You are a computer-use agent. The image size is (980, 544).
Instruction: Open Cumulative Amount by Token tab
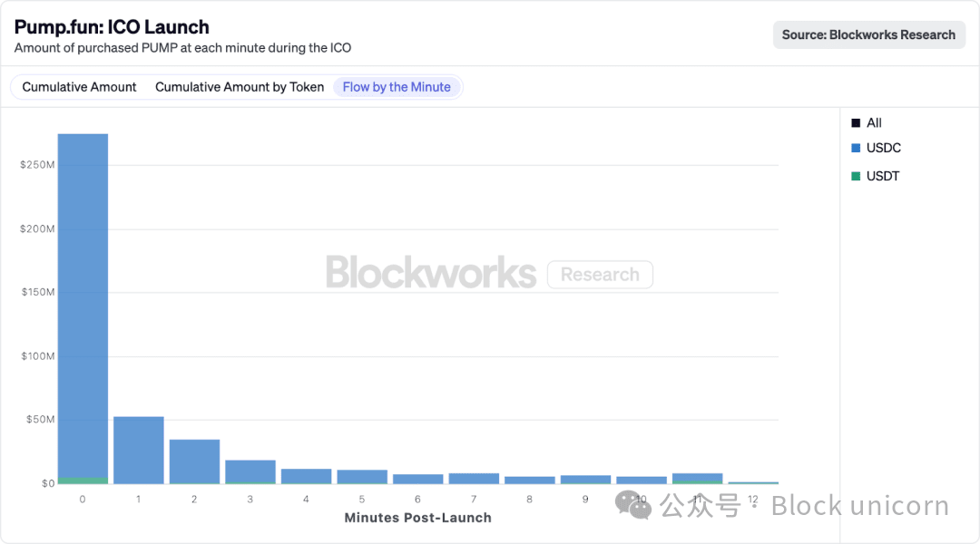pos(240,87)
